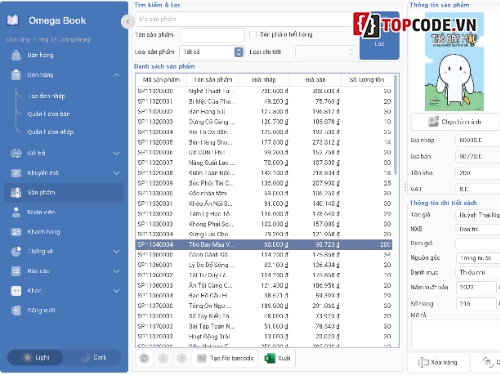Switch to Dark theme
This screenshot has height=375, width=500.
click(93, 357)
